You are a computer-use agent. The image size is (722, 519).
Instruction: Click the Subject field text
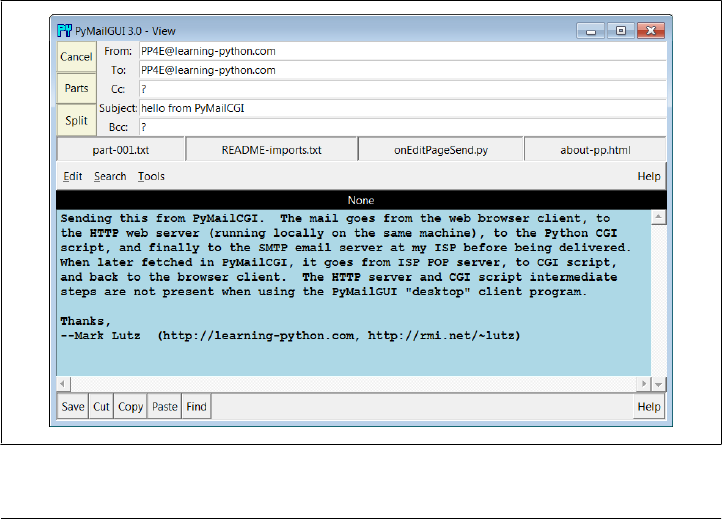tap(192, 108)
